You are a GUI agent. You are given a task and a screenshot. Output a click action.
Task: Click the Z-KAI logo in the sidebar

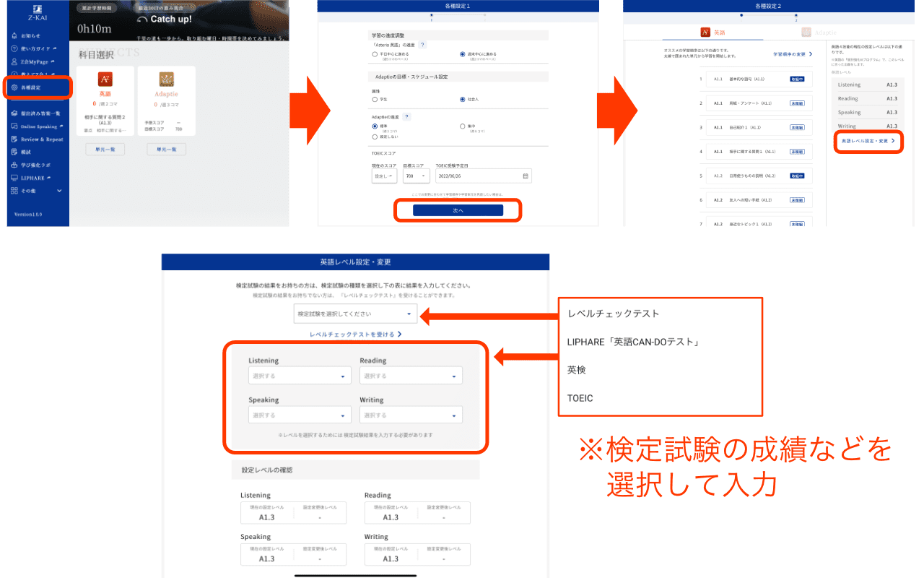[x=37, y=12]
